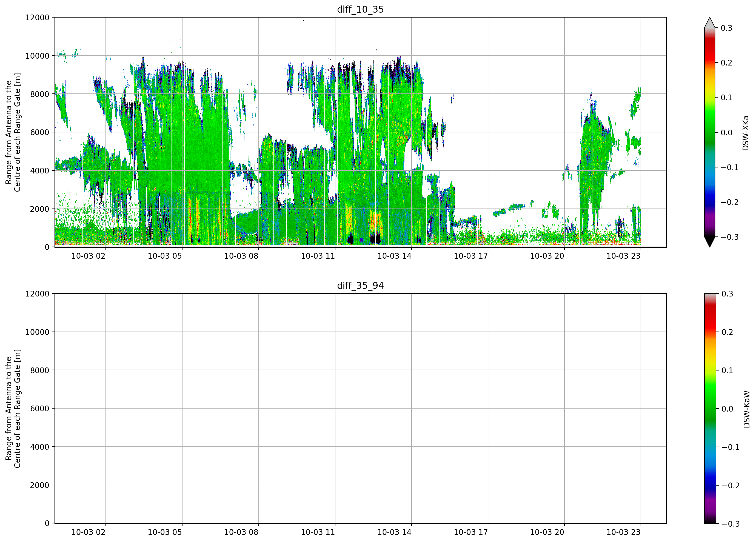Click '10-03 17' x-tick under diff_35_94 plot

click(x=471, y=532)
